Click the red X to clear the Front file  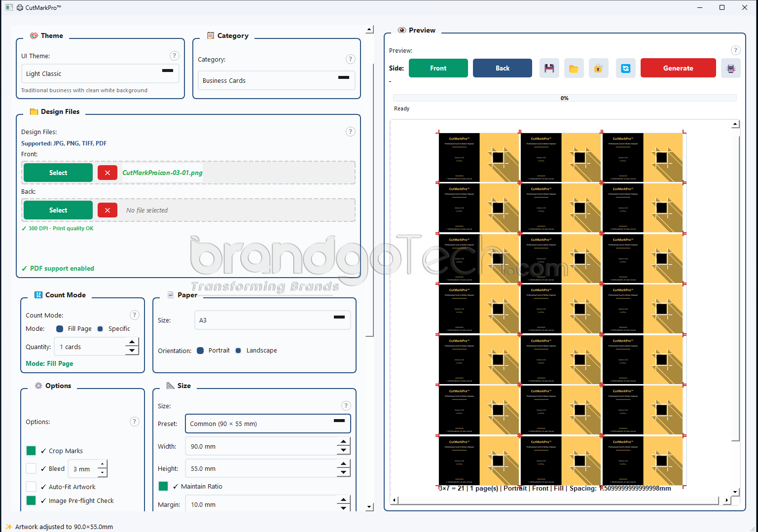[x=108, y=173]
